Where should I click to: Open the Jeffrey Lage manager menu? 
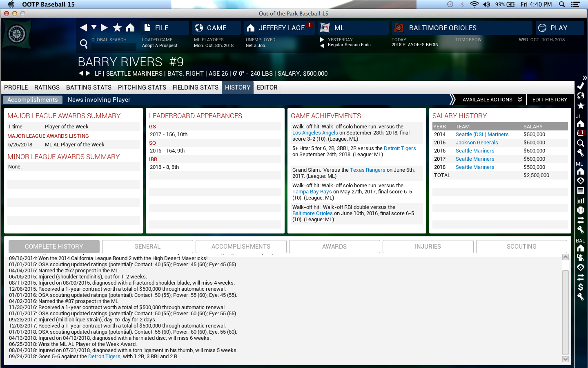coord(279,28)
